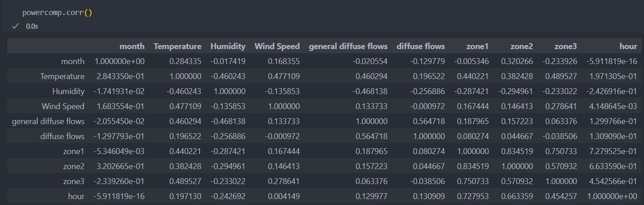The height and width of the screenshot is (205, 644).
Task: Select the month column header
Action: pyautogui.click(x=132, y=46)
